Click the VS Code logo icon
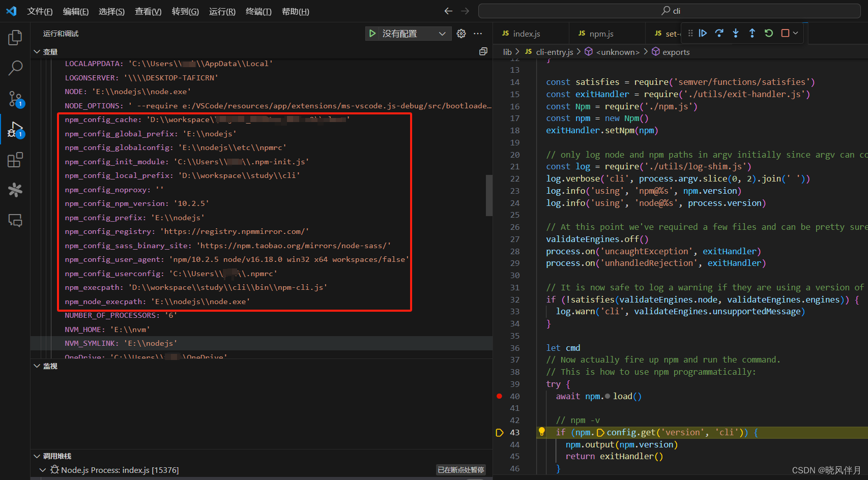The height and width of the screenshot is (480, 868). [11, 11]
